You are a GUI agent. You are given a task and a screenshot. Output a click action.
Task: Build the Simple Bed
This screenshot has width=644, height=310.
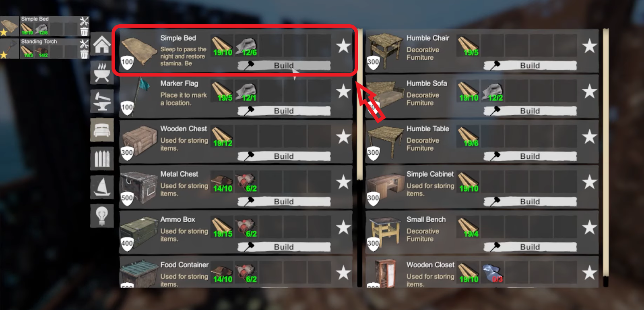click(284, 65)
